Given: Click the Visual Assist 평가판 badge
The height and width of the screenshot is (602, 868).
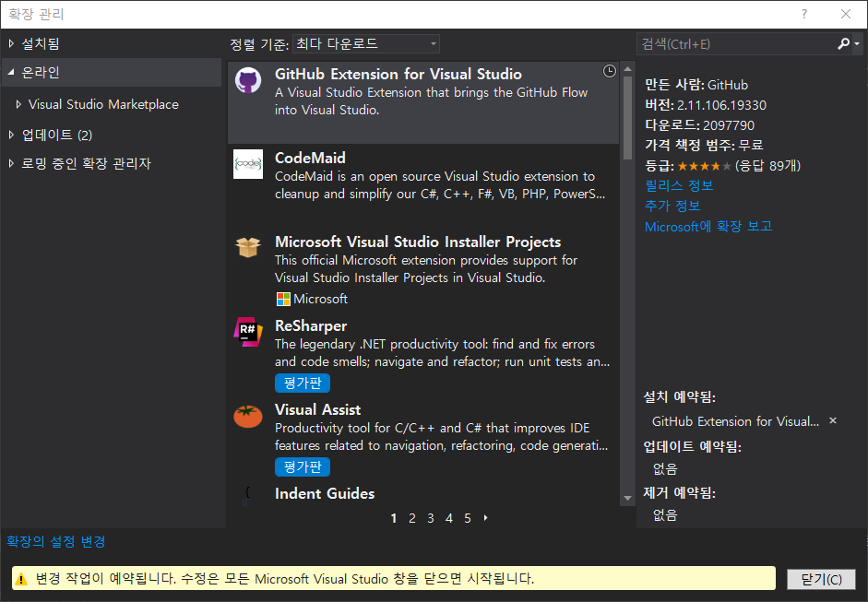Looking at the screenshot, I should coord(303,467).
